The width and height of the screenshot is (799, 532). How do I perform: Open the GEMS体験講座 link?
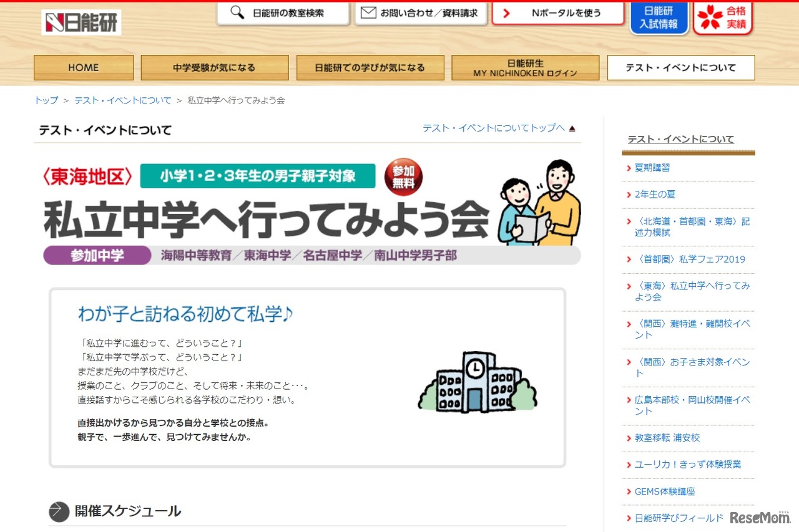point(665,491)
